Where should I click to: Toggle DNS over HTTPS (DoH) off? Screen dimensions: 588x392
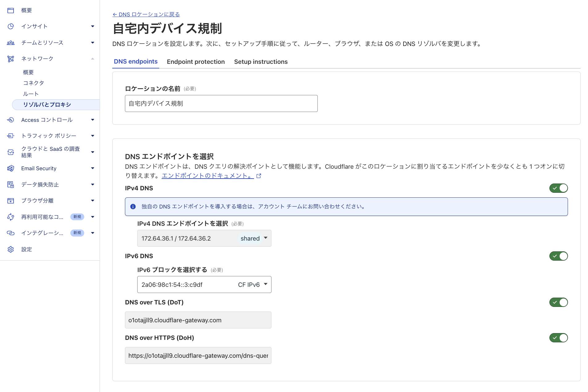pyautogui.click(x=558, y=338)
